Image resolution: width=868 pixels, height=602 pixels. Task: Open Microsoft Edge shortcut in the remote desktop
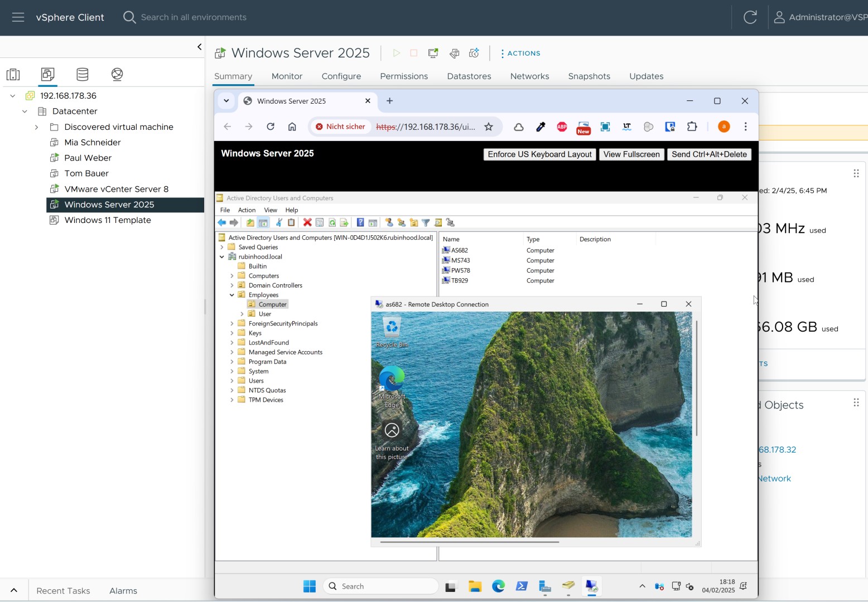tap(392, 387)
